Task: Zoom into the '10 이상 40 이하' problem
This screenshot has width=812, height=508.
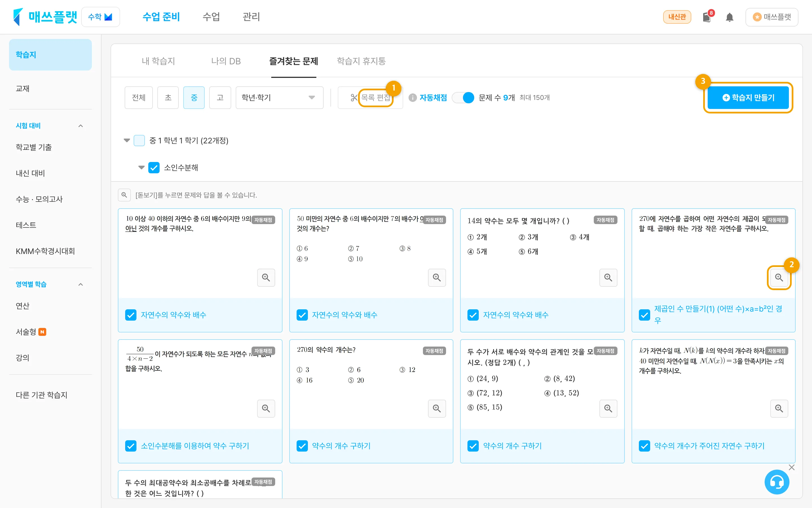Action: tap(266, 277)
